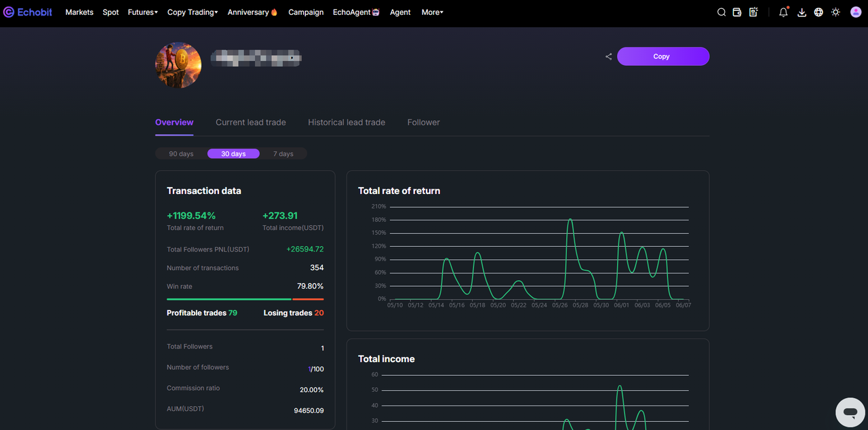Open the support chat bubble
This screenshot has width=868, height=430.
pos(850,412)
